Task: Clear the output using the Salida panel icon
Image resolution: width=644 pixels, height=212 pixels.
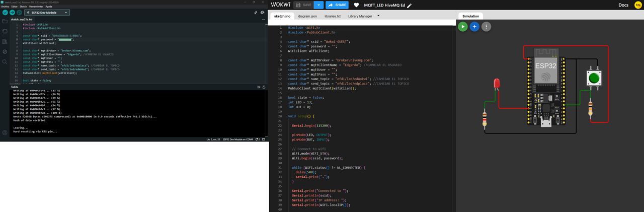Action: [x=259, y=87]
